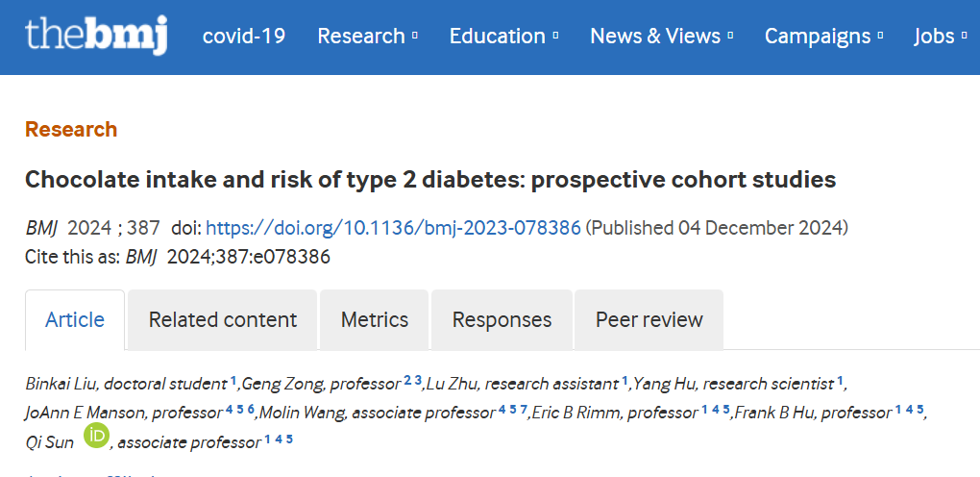Click the BMJ logo

click(96, 36)
